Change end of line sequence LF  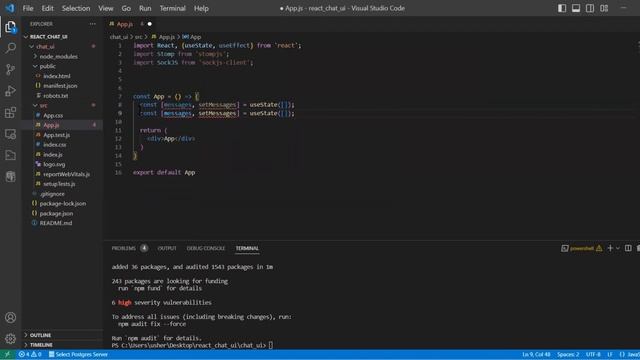(610, 354)
